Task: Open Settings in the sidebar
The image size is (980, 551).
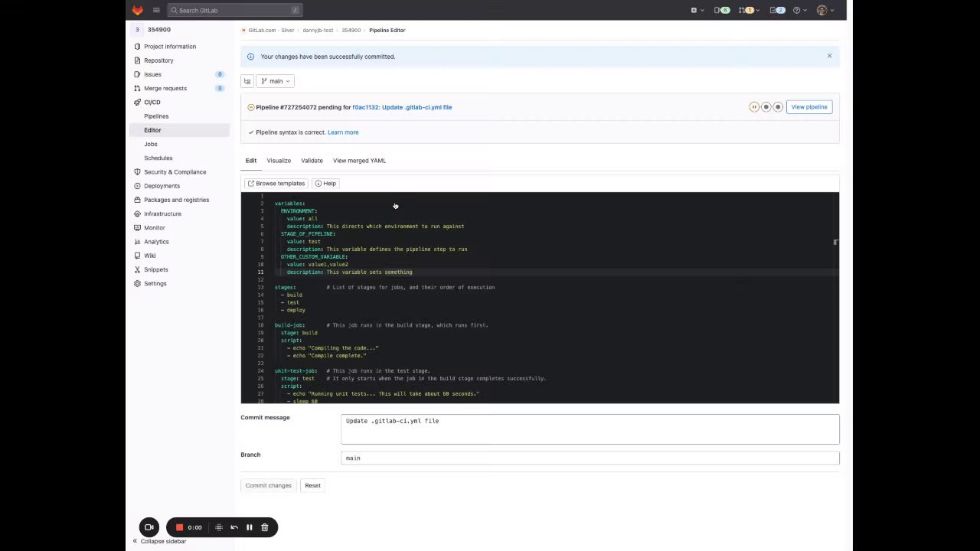Action: click(x=155, y=283)
